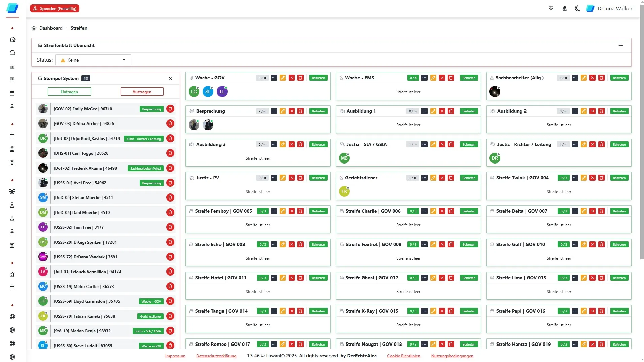The image size is (644, 362).
Task: Click the Eintragen button in Stempel System
Action: [x=69, y=92]
